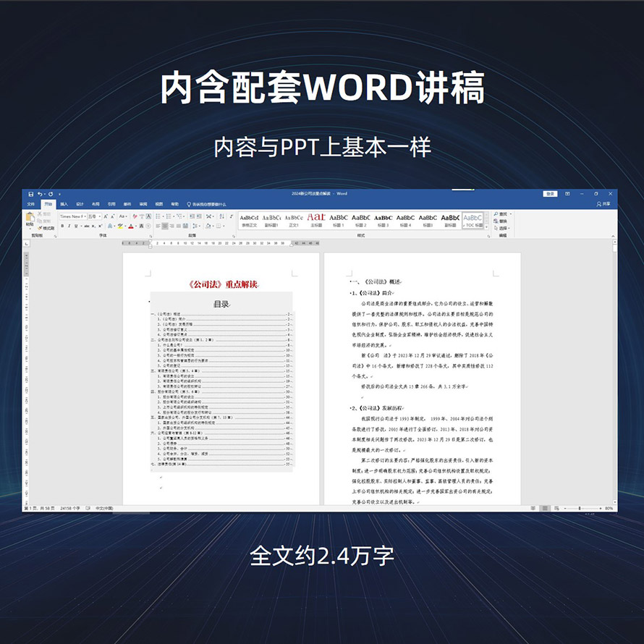
Task: Click the document title《公司法》重点解读
Action: pos(224,284)
